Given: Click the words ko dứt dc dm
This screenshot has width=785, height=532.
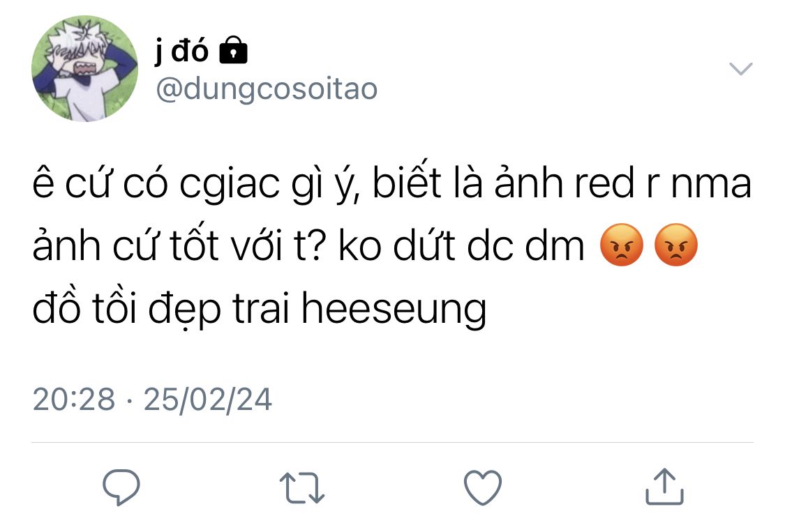Looking at the screenshot, I should pos(461,245).
